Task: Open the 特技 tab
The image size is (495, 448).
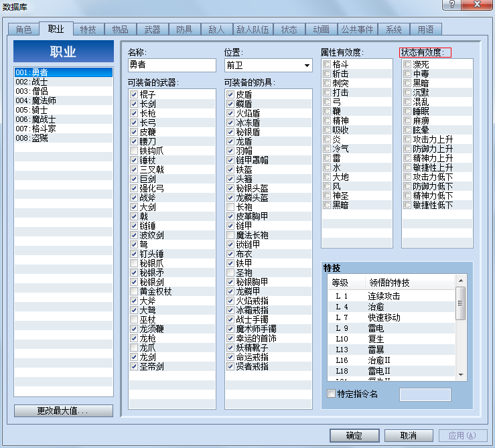Action: pyautogui.click(x=88, y=29)
